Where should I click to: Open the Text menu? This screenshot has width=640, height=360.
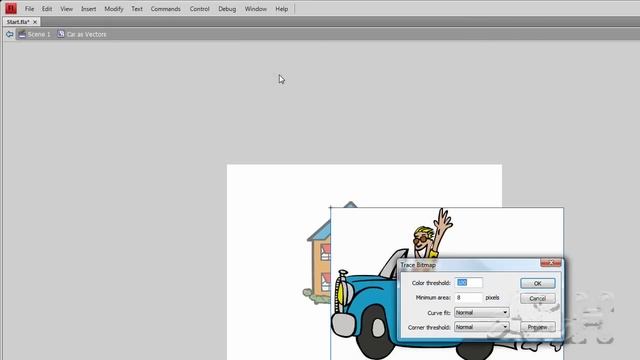(137, 9)
